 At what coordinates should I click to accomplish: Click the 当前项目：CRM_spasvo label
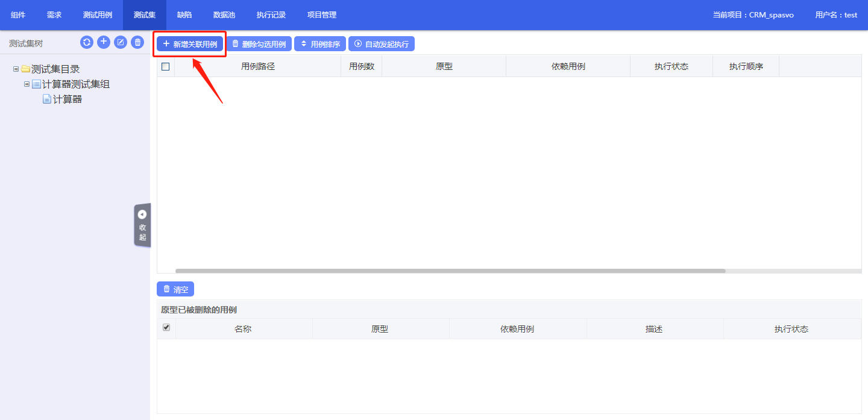point(753,14)
